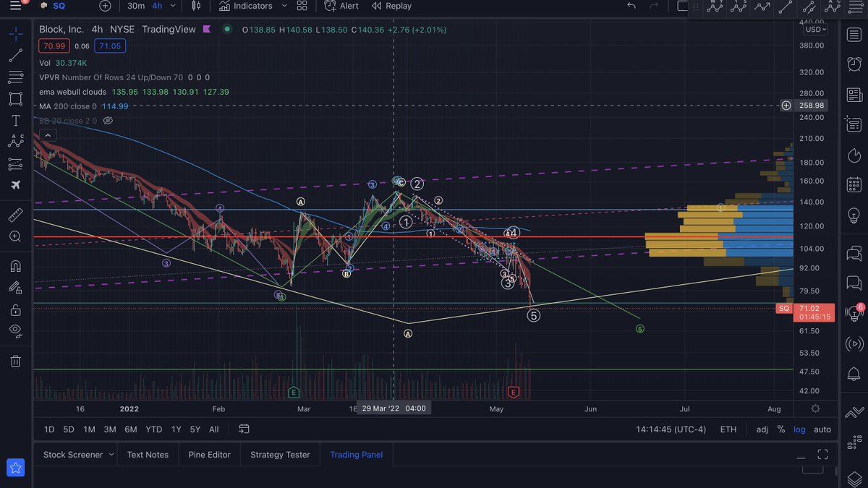The height and width of the screenshot is (488, 868).
Task: Toggle the log scale
Action: (799, 429)
